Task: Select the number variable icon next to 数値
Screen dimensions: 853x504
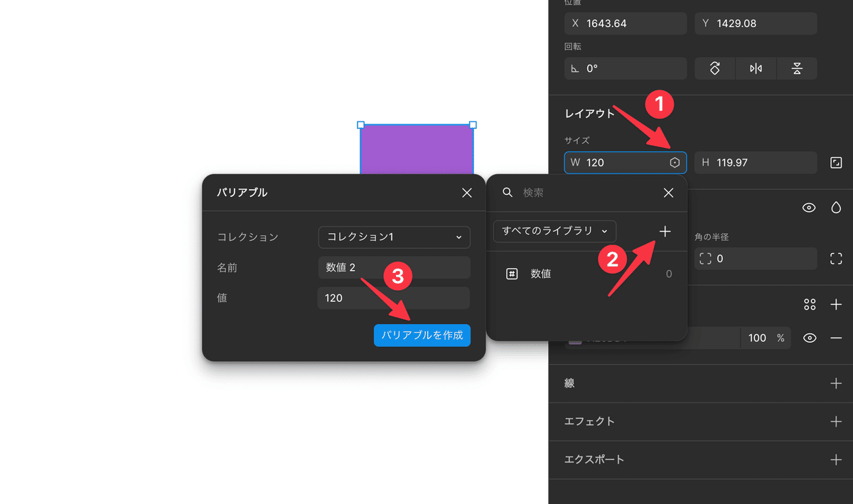Action: [x=512, y=274]
